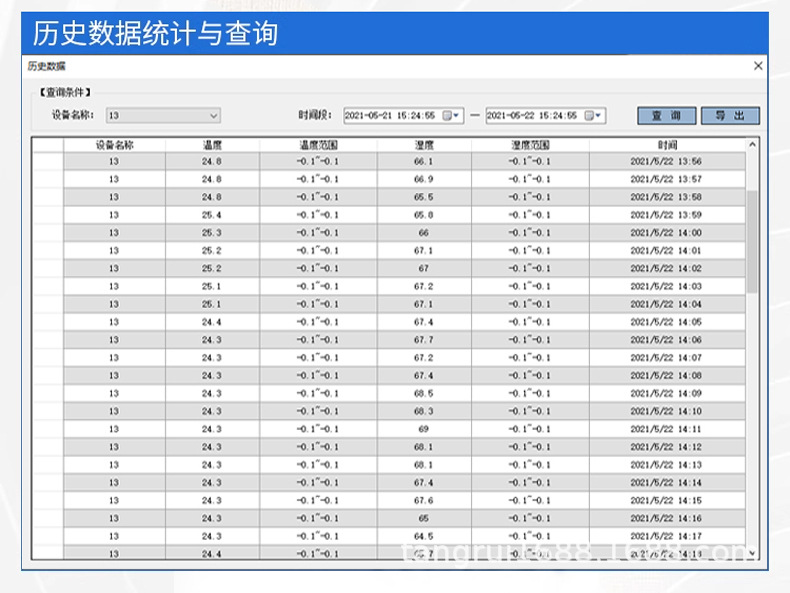Click temperature 25.4 in the 13:59 row
Viewport: 790px width, 593px height.
tap(212, 215)
